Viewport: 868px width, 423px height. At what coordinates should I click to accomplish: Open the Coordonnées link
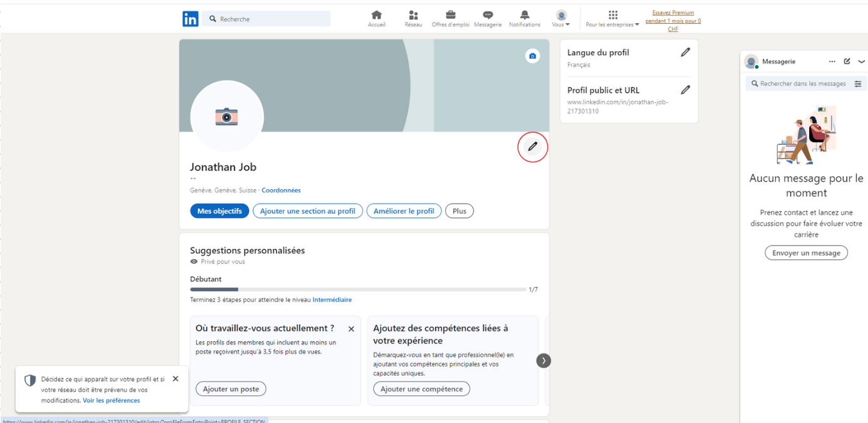281,191
